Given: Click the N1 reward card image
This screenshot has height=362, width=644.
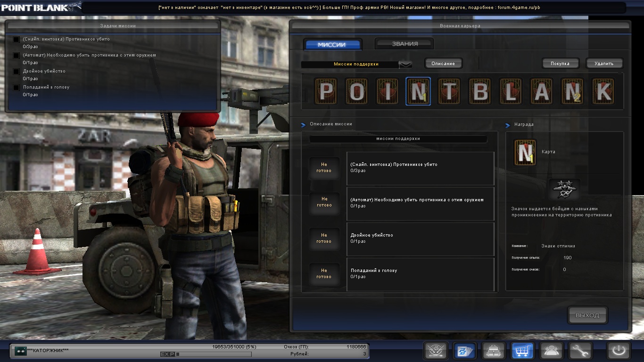Looking at the screenshot, I should coord(525,152).
